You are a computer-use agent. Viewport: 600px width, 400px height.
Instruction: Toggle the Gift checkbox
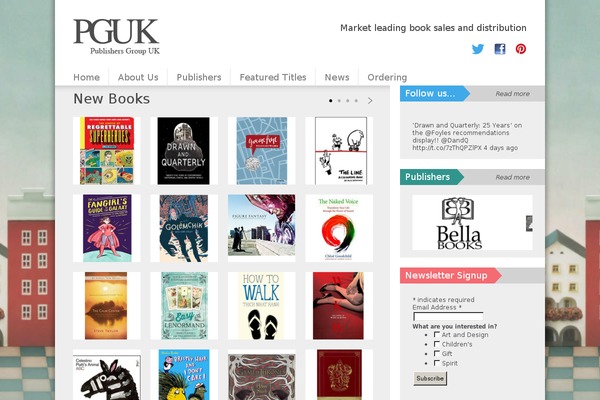(x=437, y=353)
